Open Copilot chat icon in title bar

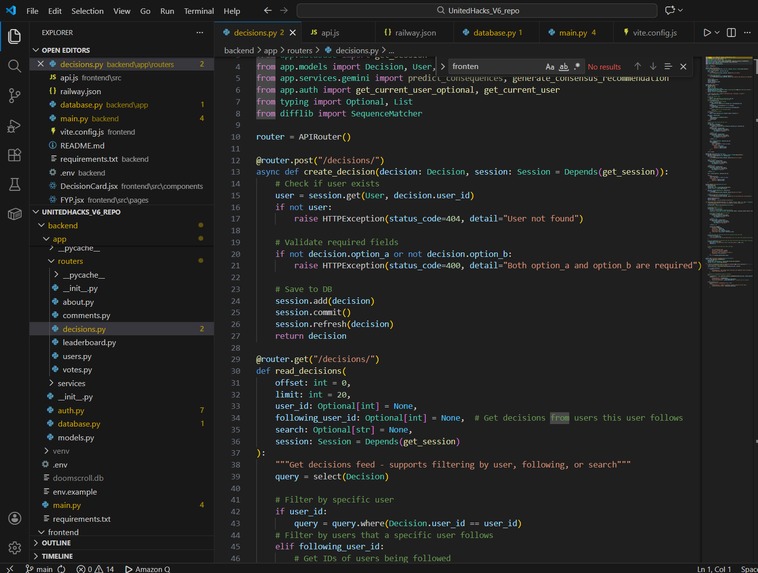click(670, 10)
